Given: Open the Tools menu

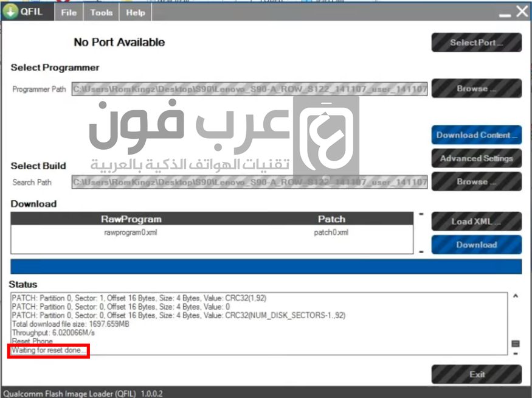Looking at the screenshot, I should tap(101, 13).
